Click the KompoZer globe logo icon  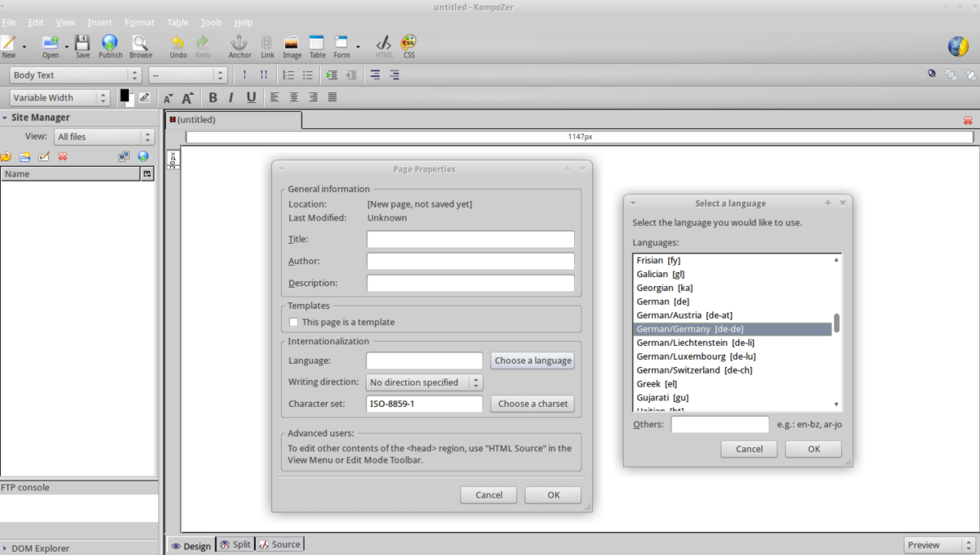coord(958,46)
